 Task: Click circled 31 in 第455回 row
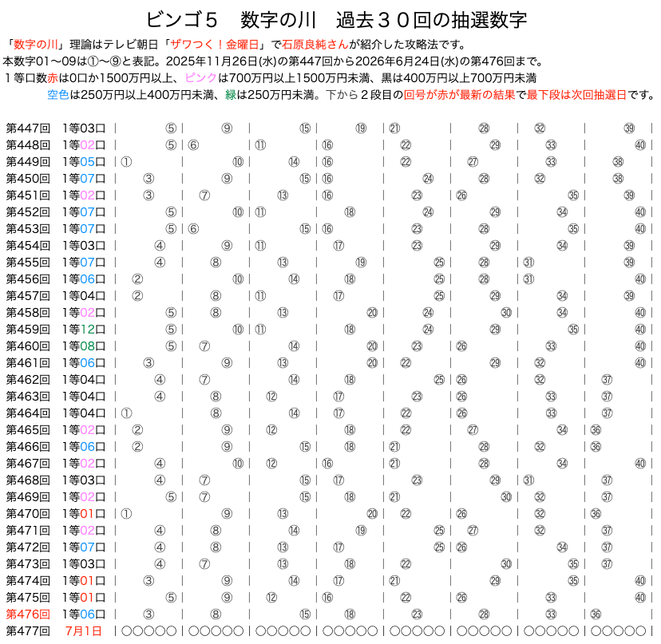(x=528, y=263)
